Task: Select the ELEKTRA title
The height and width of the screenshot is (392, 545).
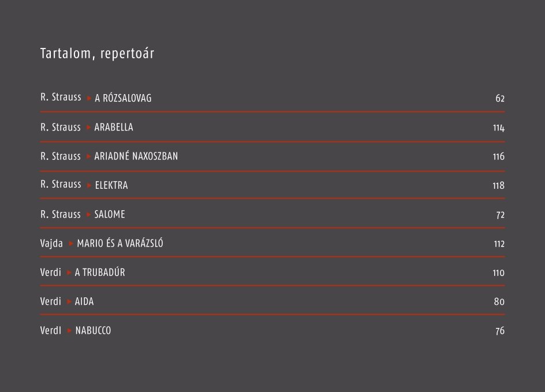Action: 111,185
